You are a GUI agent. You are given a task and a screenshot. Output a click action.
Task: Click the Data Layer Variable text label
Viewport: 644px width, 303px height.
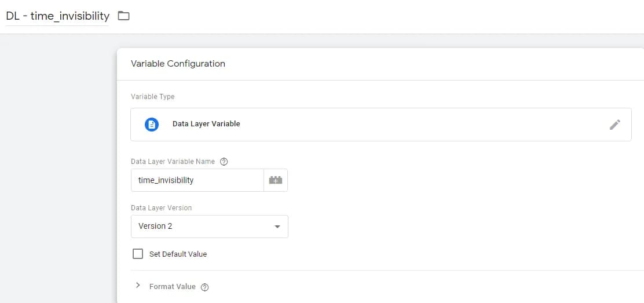point(206,124)
